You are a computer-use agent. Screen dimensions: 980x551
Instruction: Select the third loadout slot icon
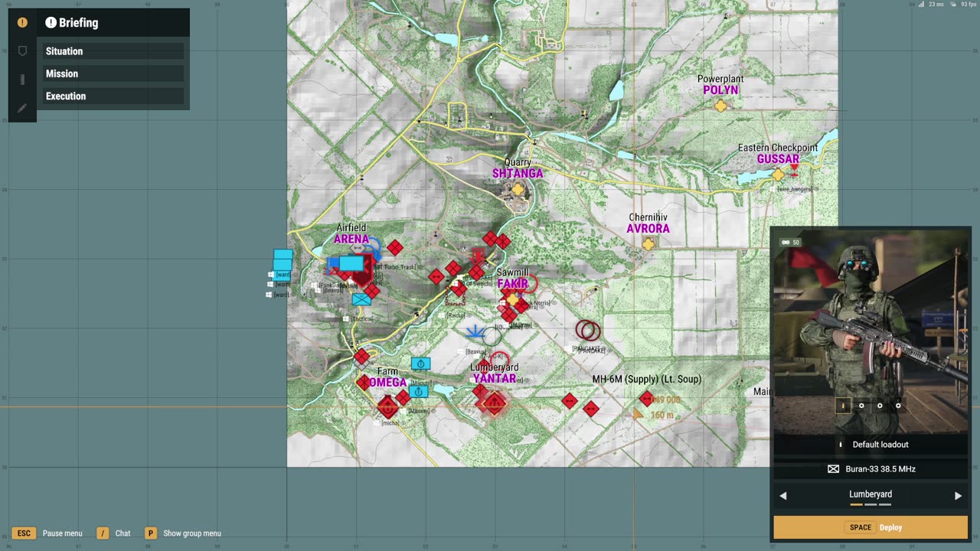(880, 406)
